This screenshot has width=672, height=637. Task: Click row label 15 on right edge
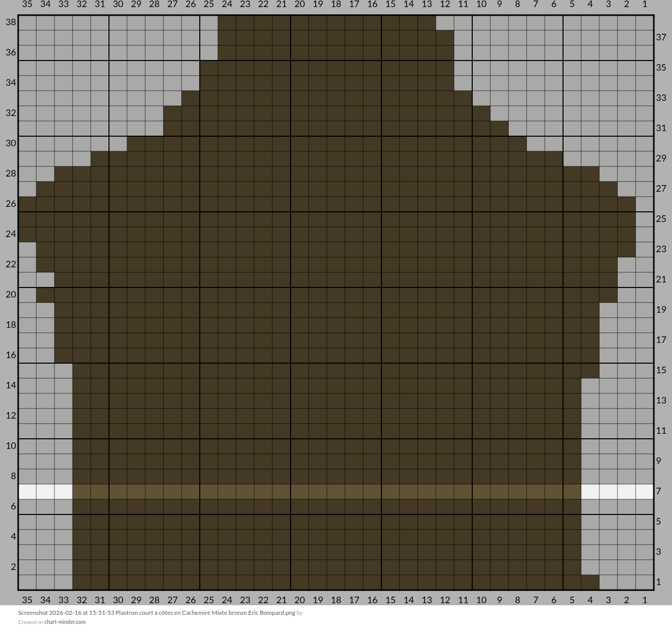661,370
